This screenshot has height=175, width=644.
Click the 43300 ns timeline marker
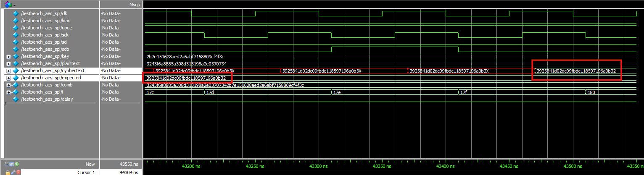click(x=319, y=167)
